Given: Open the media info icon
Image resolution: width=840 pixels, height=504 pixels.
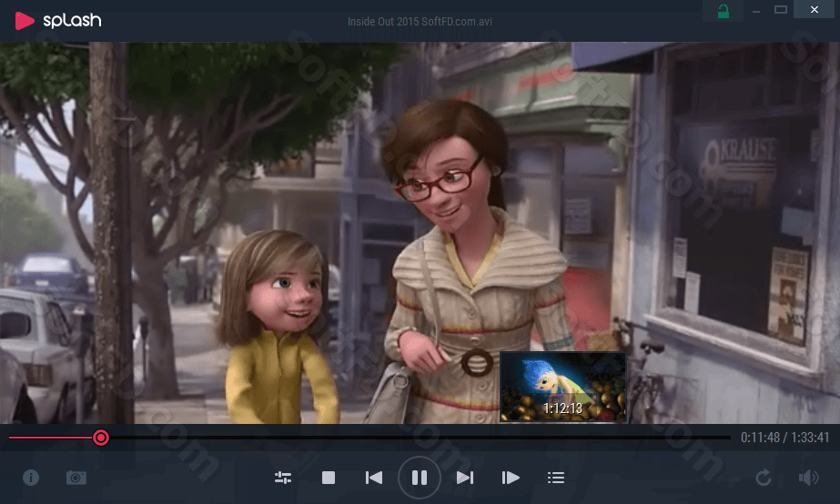Looking at the screenshot, I should click(x=31, y=478).
